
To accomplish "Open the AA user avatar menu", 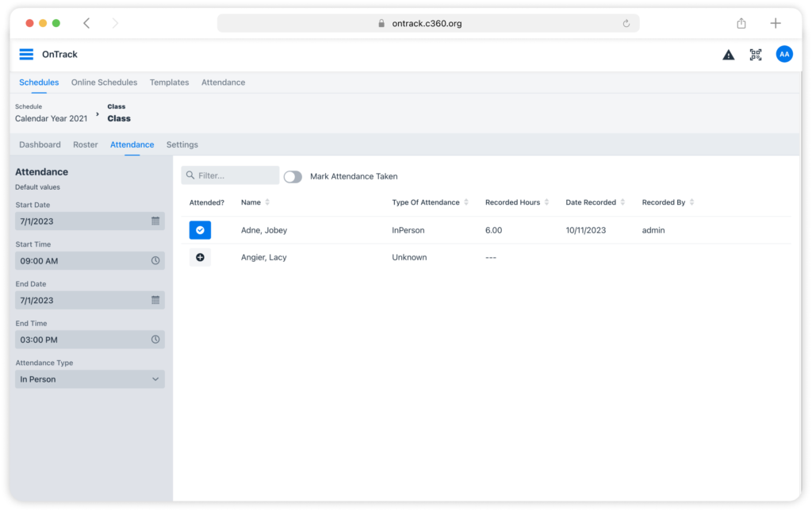I will pyautogui.click(x=784, y=55).
